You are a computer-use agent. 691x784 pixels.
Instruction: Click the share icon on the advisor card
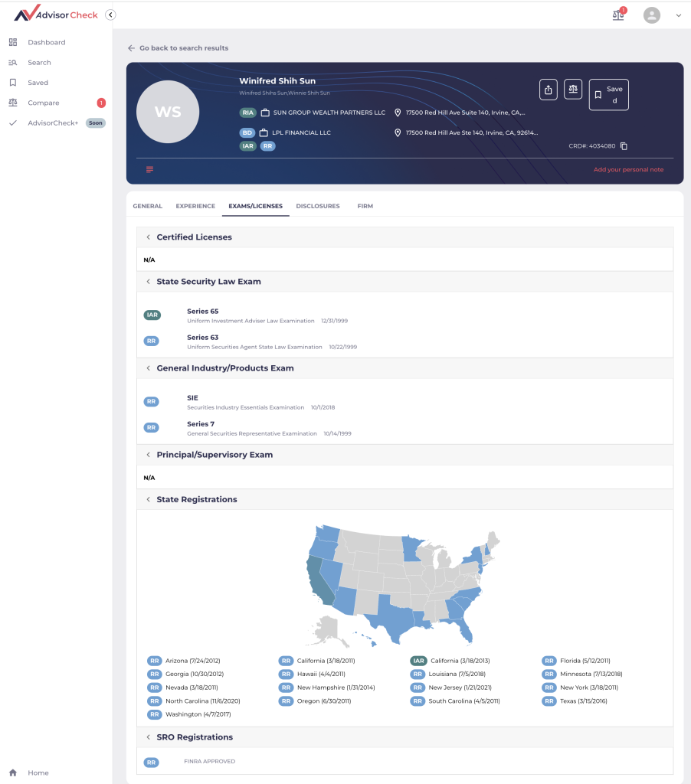click(548, 90)
